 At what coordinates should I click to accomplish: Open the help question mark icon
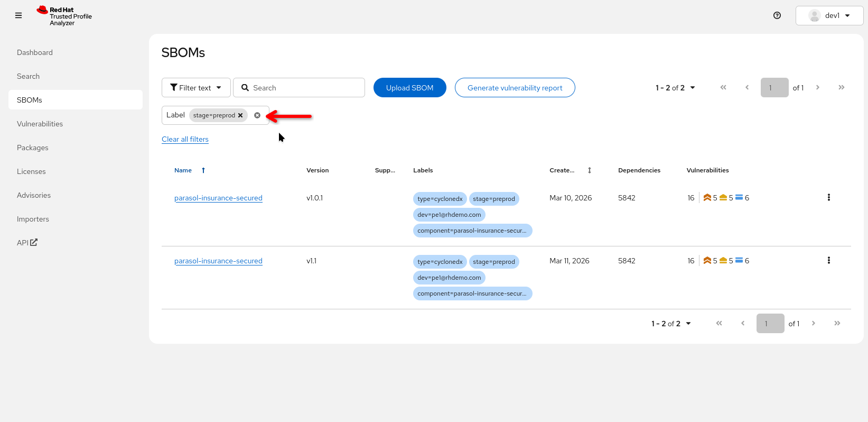[777, 15]
